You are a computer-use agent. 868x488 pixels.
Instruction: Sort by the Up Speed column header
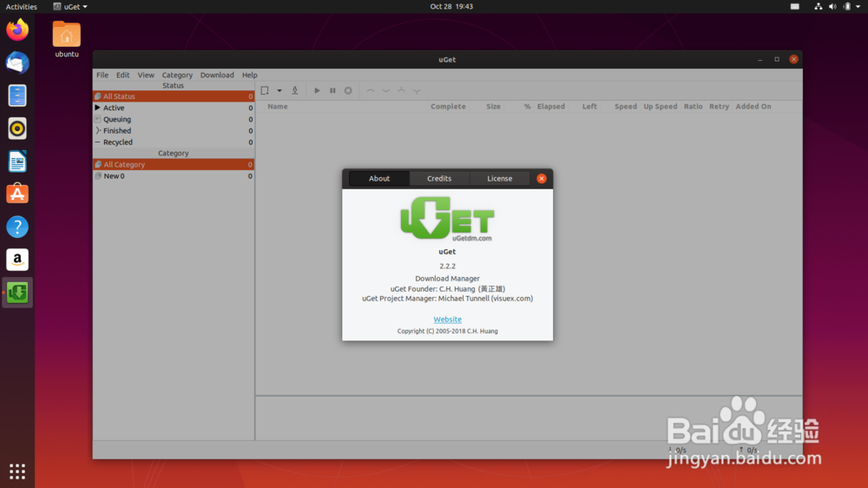click(660, 106)
